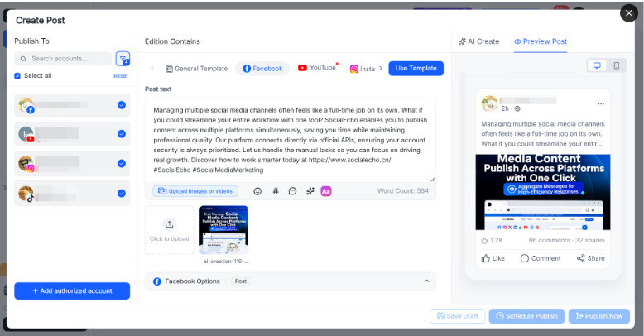Click Share in the preview post

tap(590, 258)
